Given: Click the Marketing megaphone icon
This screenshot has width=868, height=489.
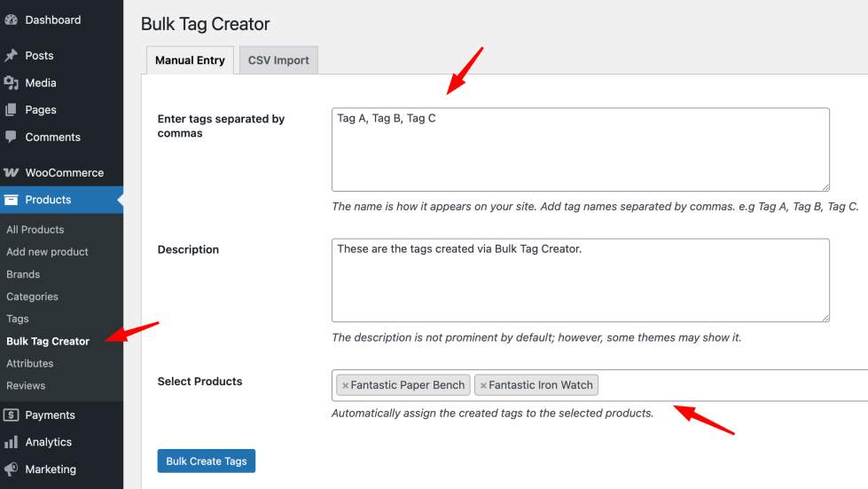Looking at the screenshot, I should [11, 469].
